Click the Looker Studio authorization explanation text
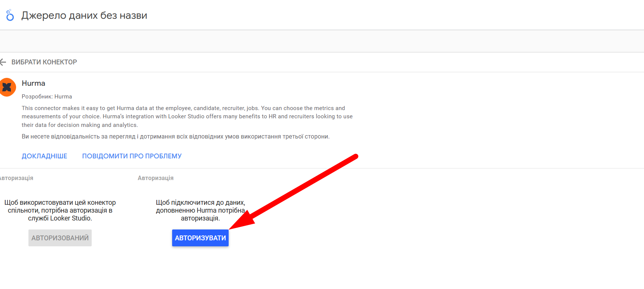Image resolution: width=644 pixels, height=289 pixels. coord(60,210)
